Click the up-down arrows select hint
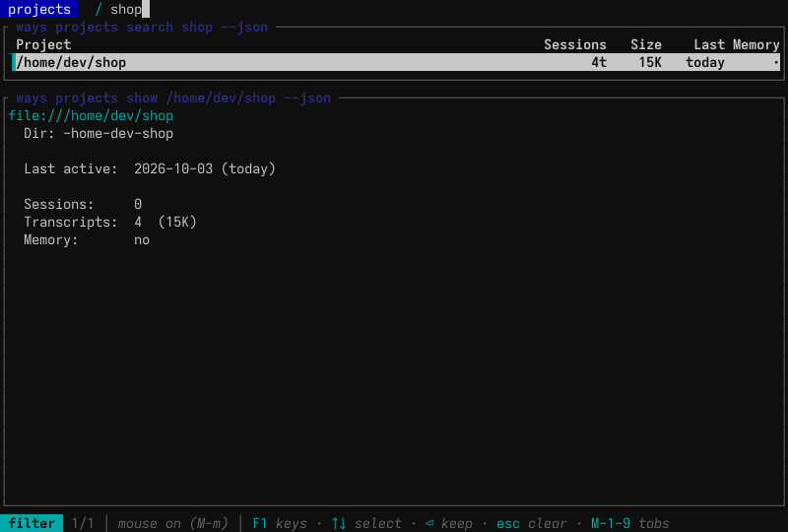 click(x=366, y=523)
